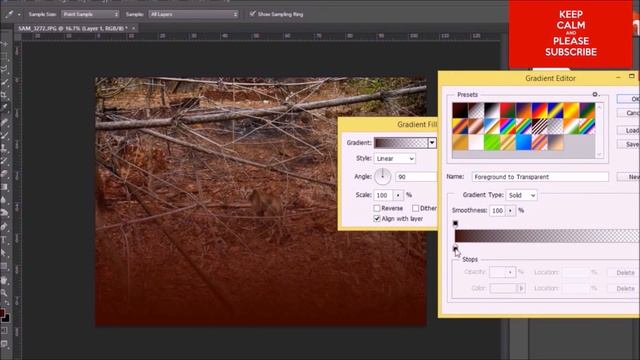Viewport: 640px width, 360px height.
Task: Select the Path Selection tool
Action: point(4,253)
